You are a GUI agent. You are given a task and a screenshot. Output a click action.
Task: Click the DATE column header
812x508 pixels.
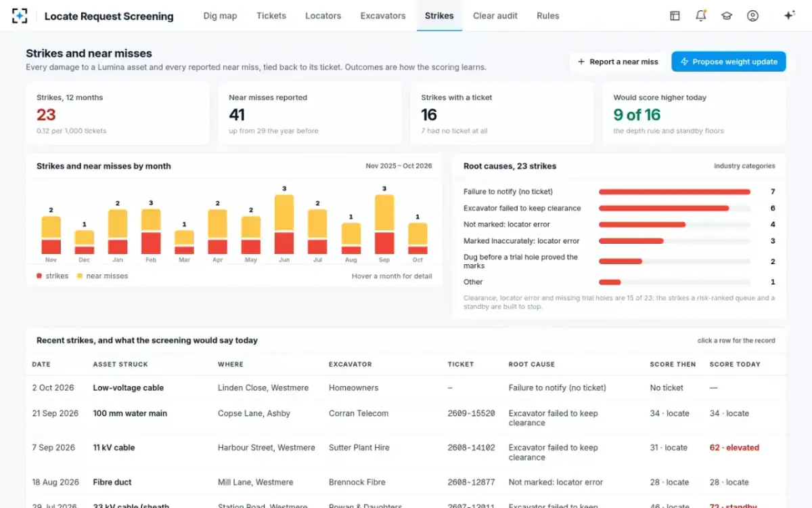pyautogui.click(x=41, y=364)
